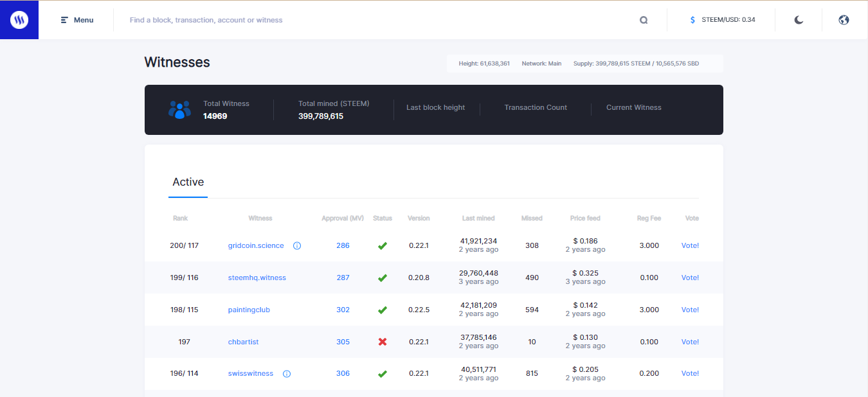This screenshot has width=868, height=397.
Task: Open gridcoin.science witness page
Action: (x=256, y=245)
